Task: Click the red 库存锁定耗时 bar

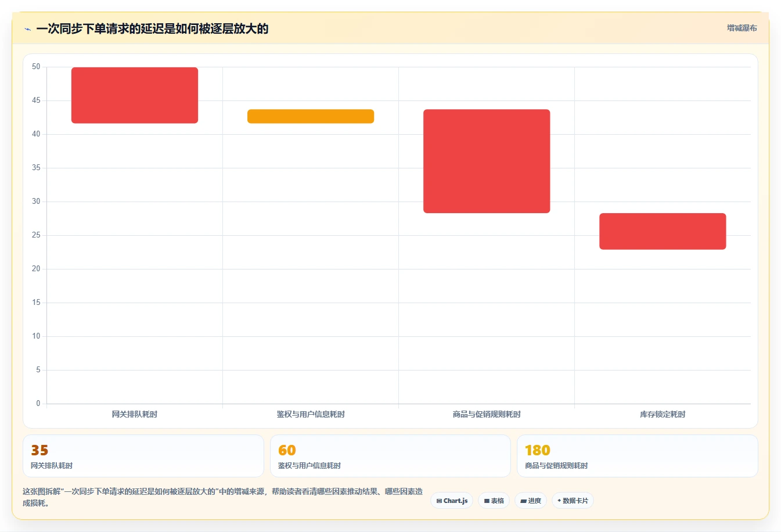Action: (x=663, y=231)
